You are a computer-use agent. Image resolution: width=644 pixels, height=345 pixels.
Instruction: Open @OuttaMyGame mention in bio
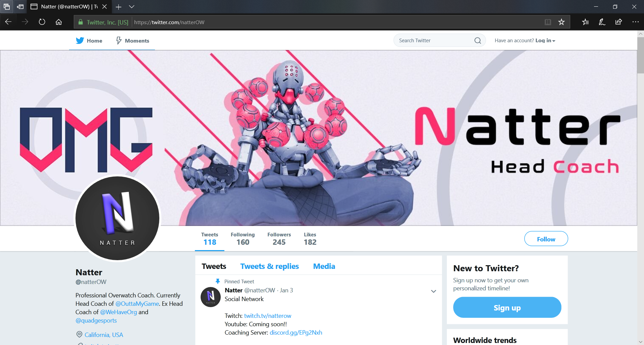point(137,304)
